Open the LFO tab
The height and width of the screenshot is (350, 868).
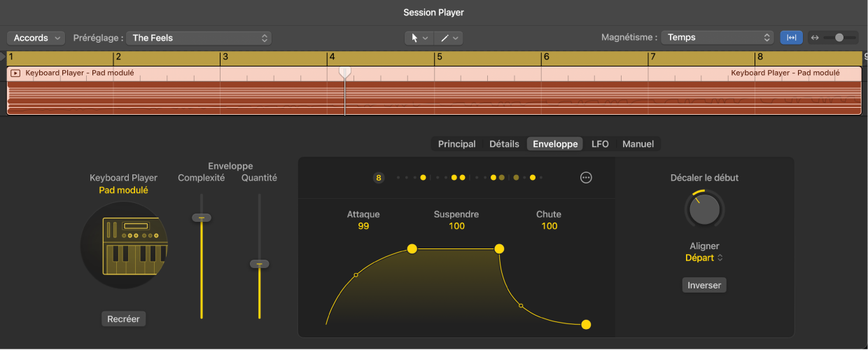tap(600, 144)
